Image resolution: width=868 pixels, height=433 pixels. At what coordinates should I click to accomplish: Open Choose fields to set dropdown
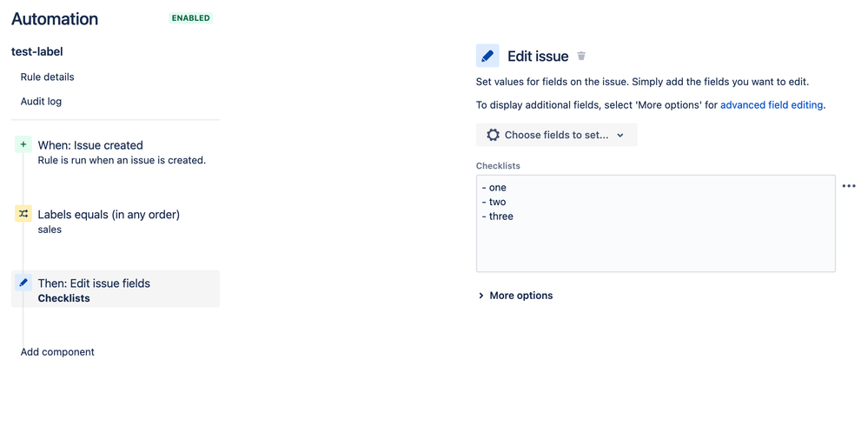click(556, 135)
